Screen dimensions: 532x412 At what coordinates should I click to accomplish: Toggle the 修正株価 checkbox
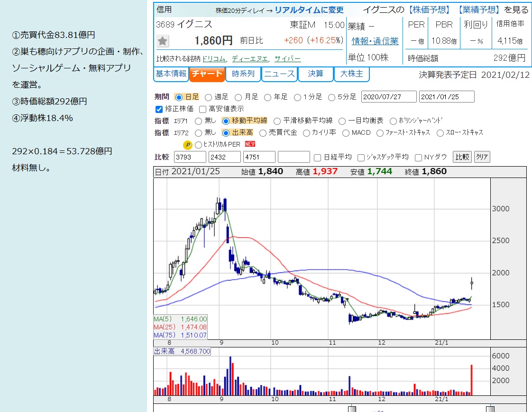tap(159, 109)
